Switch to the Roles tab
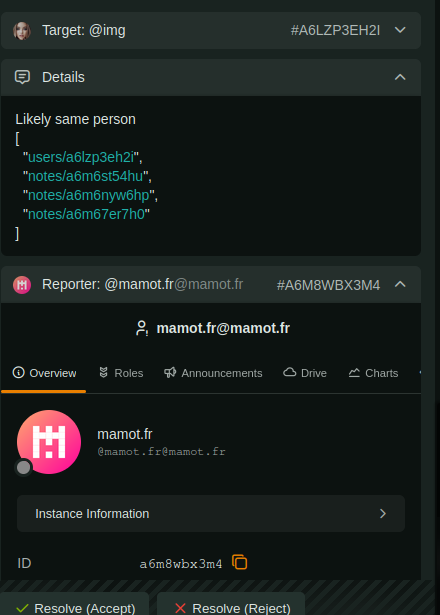The height and width of the screenshot is (615, 440). coord(121,373)
